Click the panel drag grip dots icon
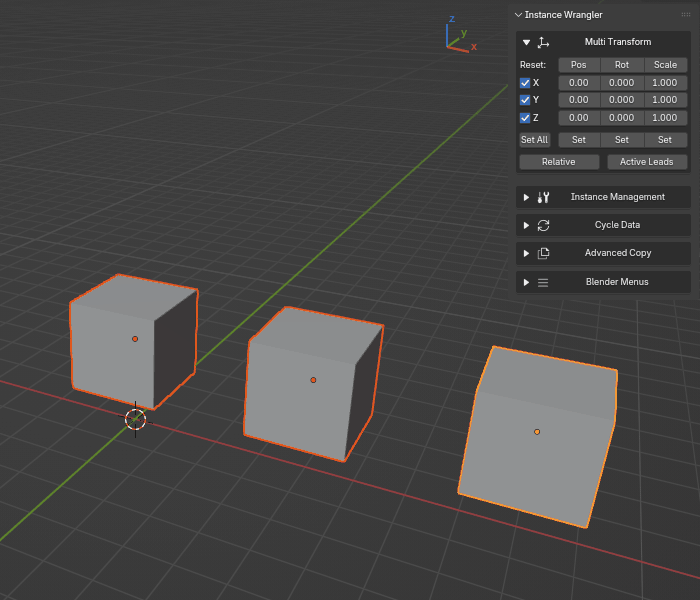This screenshot has width=700, height=600. [x=686, y=15]
